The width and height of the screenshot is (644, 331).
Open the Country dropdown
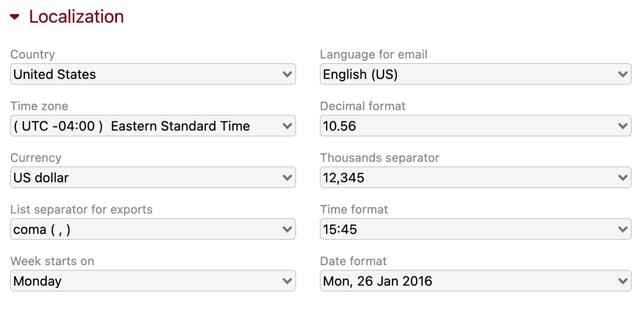tap(153, 74)
